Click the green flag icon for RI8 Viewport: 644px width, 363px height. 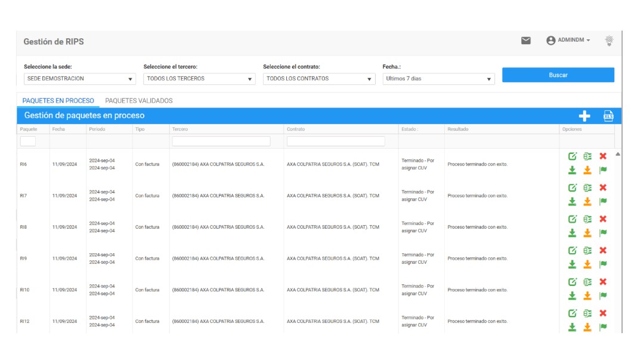[x=603, y=233]
